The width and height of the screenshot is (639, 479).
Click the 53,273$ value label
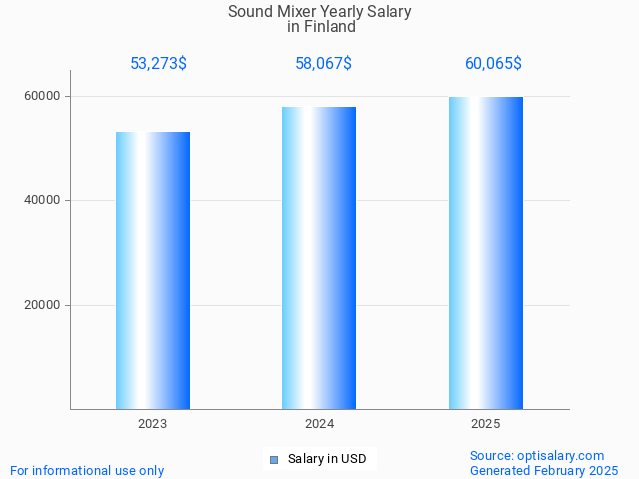click(158, 64)
